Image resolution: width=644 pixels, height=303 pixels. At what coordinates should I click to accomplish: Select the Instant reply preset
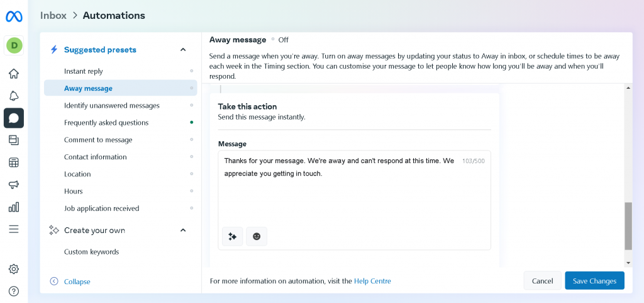click(x=84, y=71)
